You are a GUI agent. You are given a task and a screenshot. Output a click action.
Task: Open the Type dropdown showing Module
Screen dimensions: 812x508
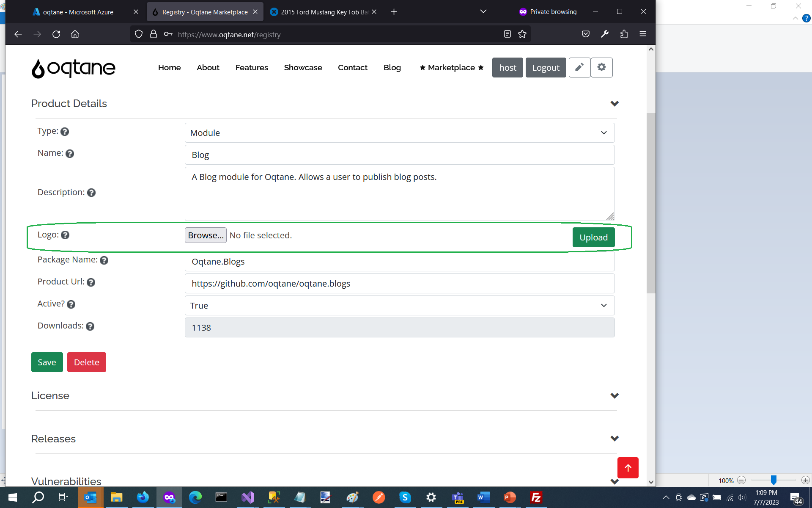[399, 133]
